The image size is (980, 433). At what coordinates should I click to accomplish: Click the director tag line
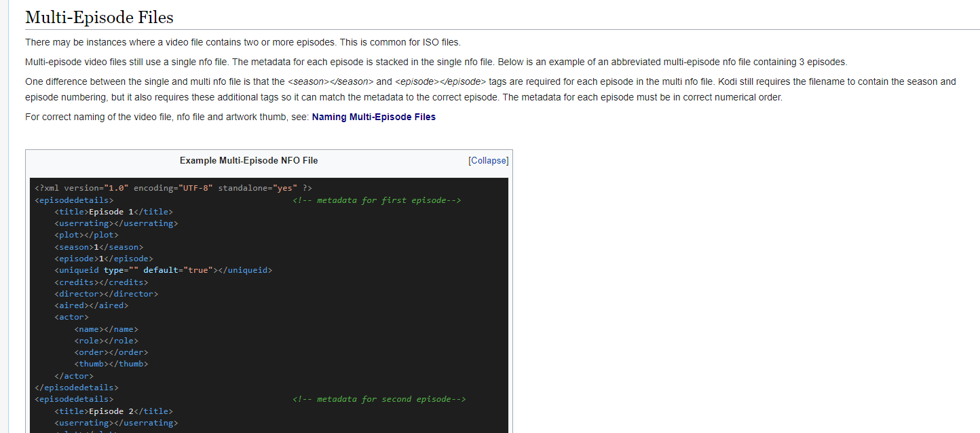[106, 294]
